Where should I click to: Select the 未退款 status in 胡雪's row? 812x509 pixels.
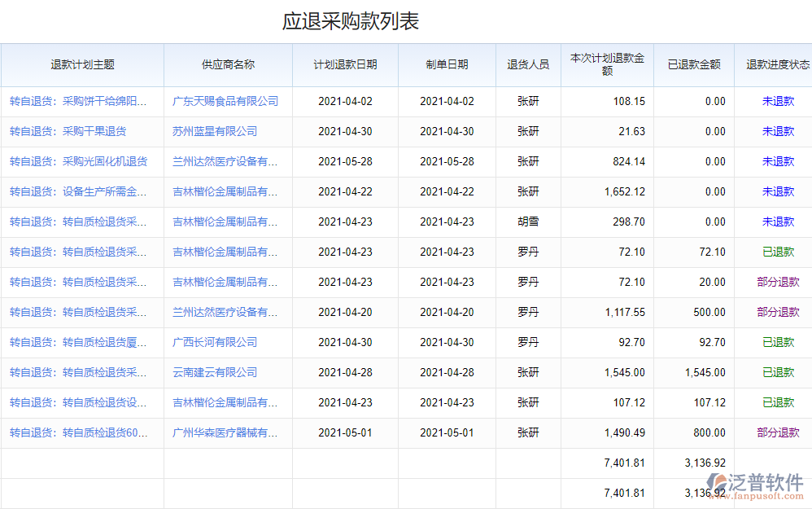pos(778,222)
